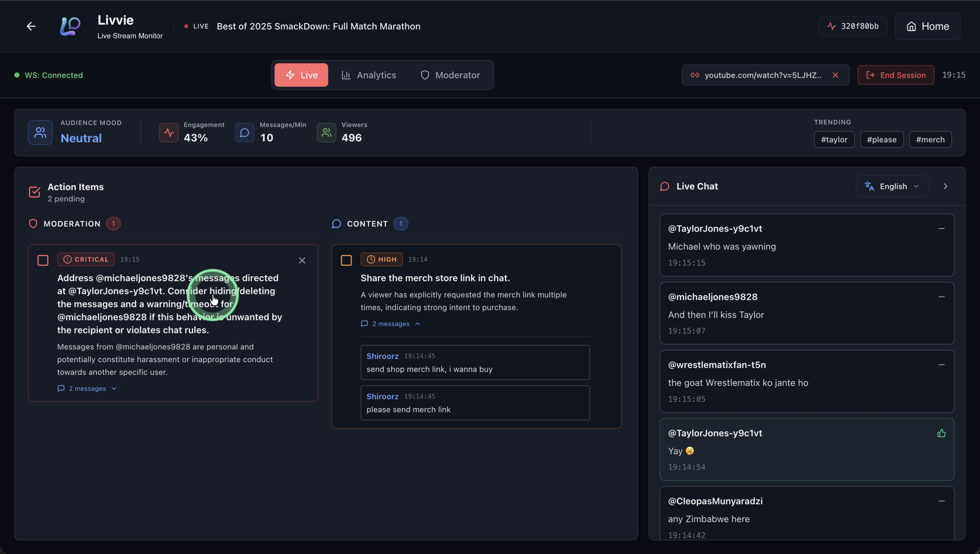The height and width of the screenshot is (554, 980).
Task: Clear the YouTube URL with red X
Action: tap(835, 75)
